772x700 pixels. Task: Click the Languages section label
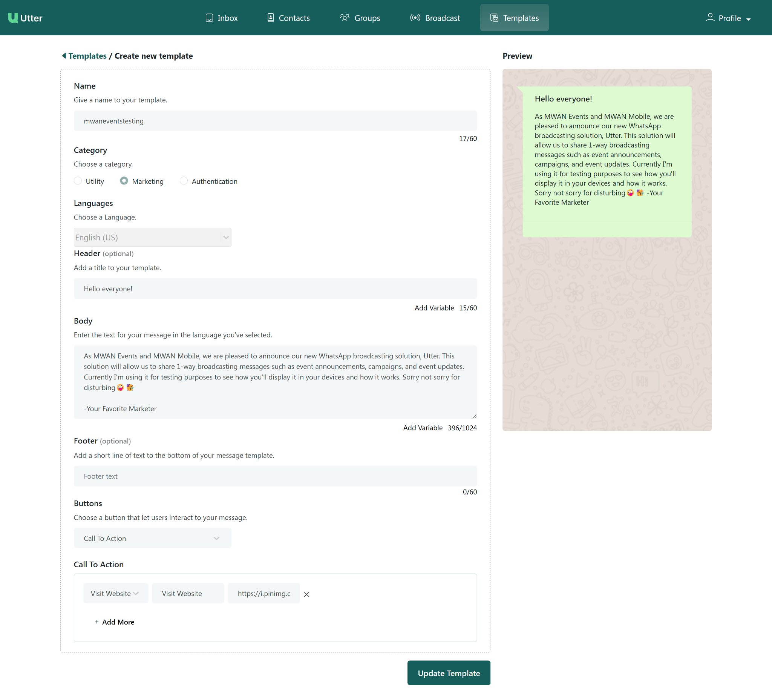coord(93,203)
